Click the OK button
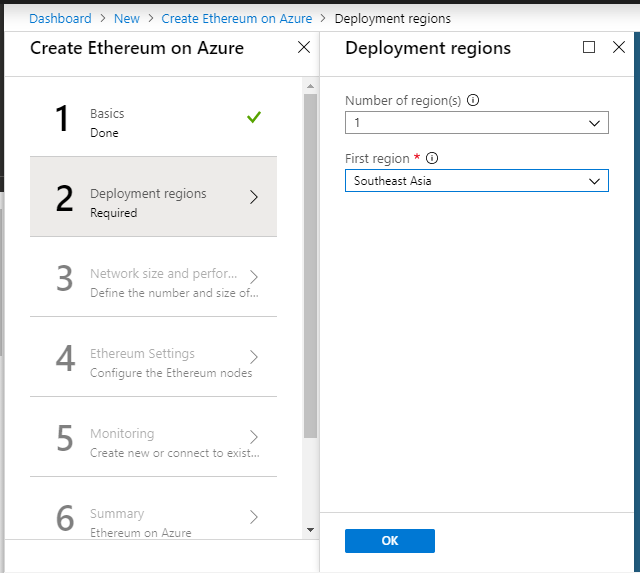 [390, 541]
